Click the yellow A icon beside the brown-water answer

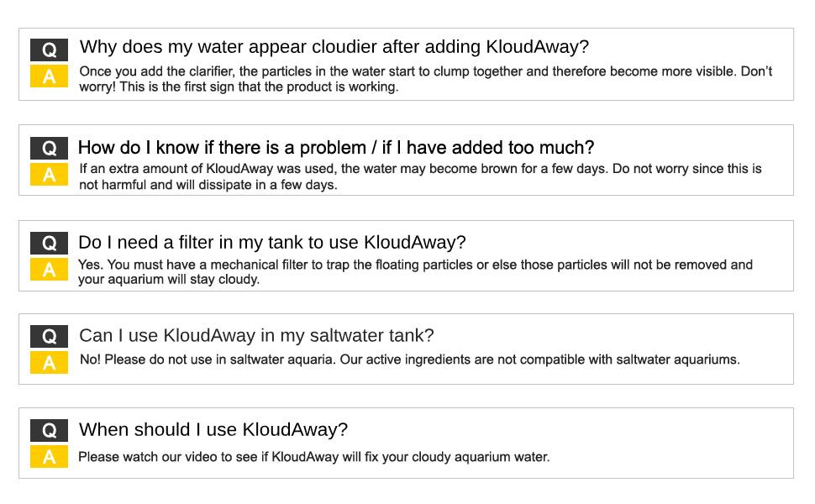49,175
